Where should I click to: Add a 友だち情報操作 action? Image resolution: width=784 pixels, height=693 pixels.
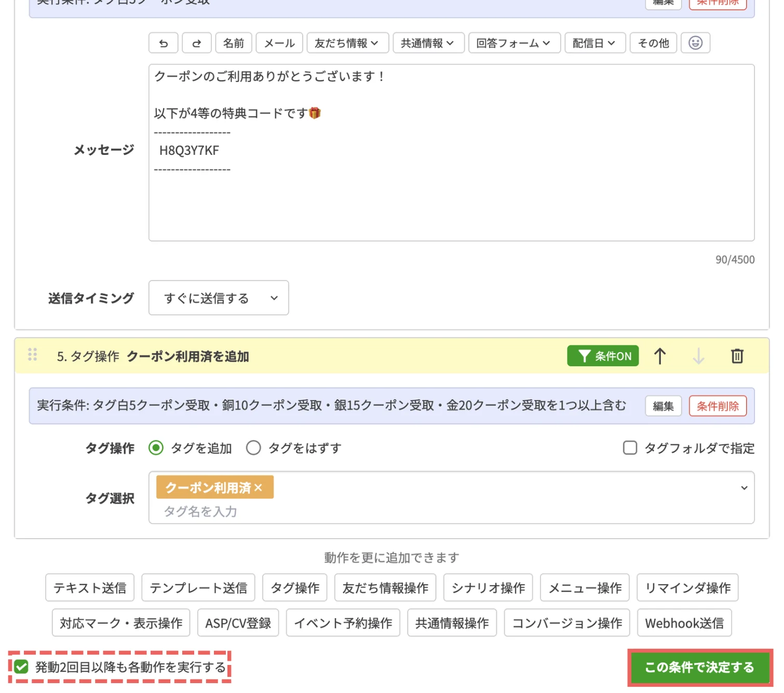(x=385, y=588)
